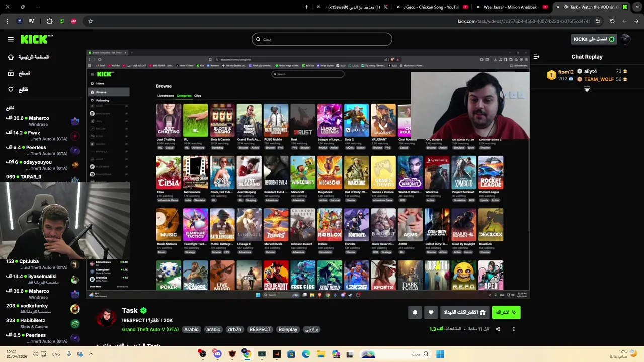
Task: Click the Roleplay tag
Action: [x=288, y=330]
